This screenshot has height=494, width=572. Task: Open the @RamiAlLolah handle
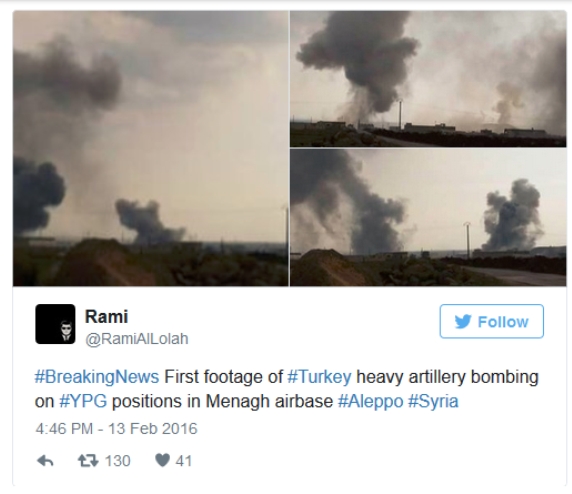click(137, 339)
